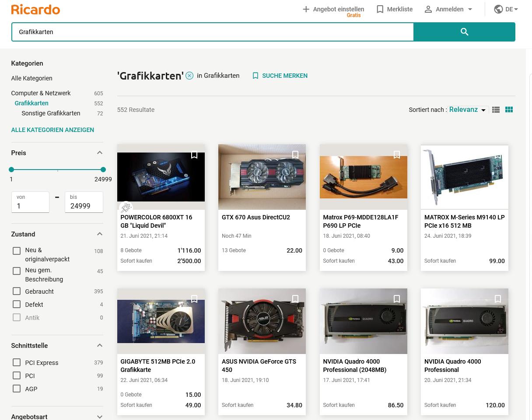The image size is (532, 420).
Task: Click the Ricardo logo
Action: pos(35,9)
